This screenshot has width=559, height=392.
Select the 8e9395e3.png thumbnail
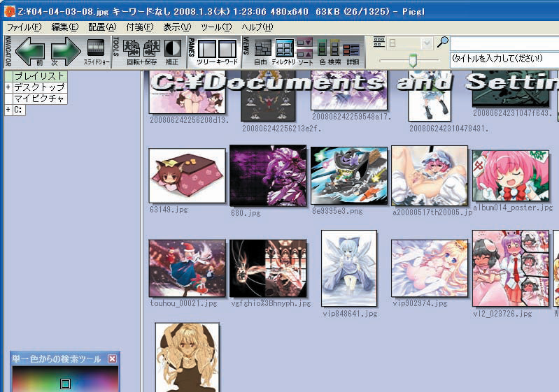point(349,176)
